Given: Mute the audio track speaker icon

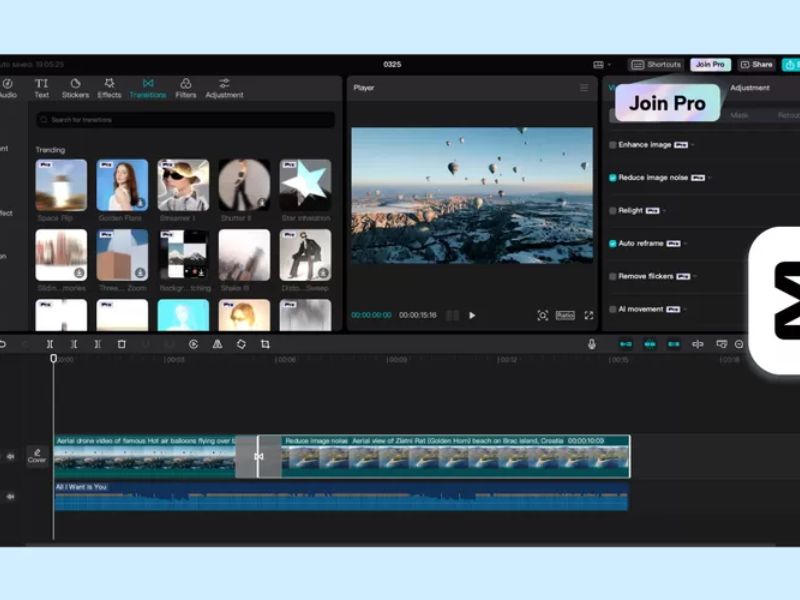Looking at the screenshot, I should pos(11,496).
